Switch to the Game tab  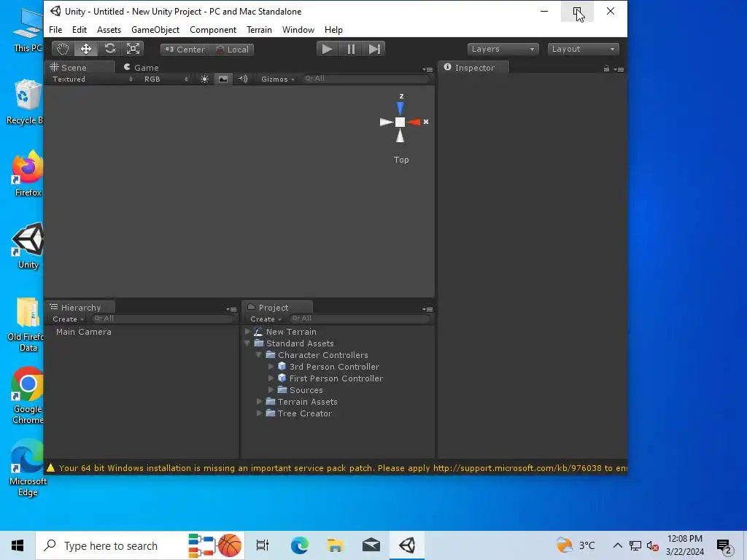tap(142, 68)
